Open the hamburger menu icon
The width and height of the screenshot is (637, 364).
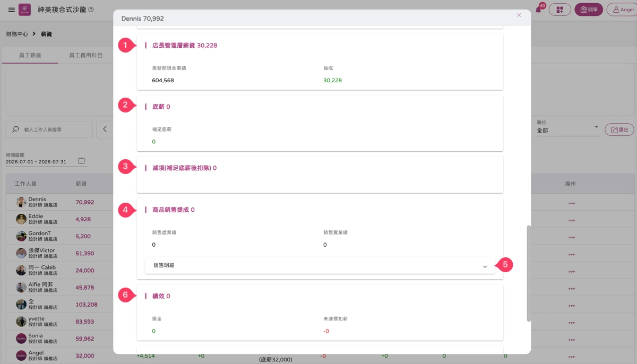[x=12, y=10]
